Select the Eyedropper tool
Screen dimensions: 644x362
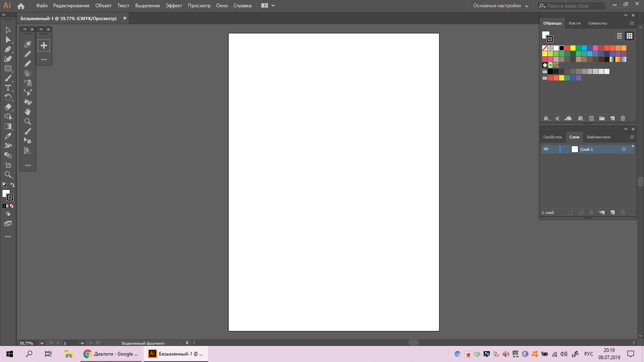(x=8, y=136)
